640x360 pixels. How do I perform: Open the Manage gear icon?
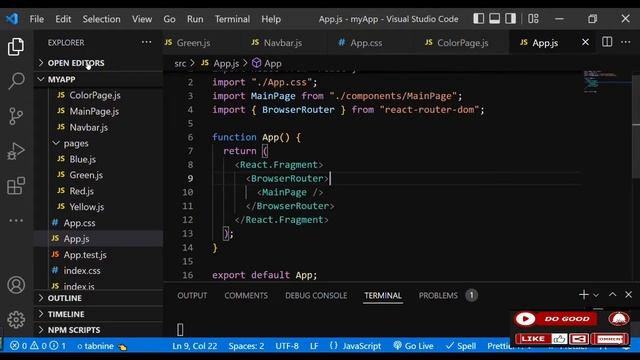click(x=16, y=320)
